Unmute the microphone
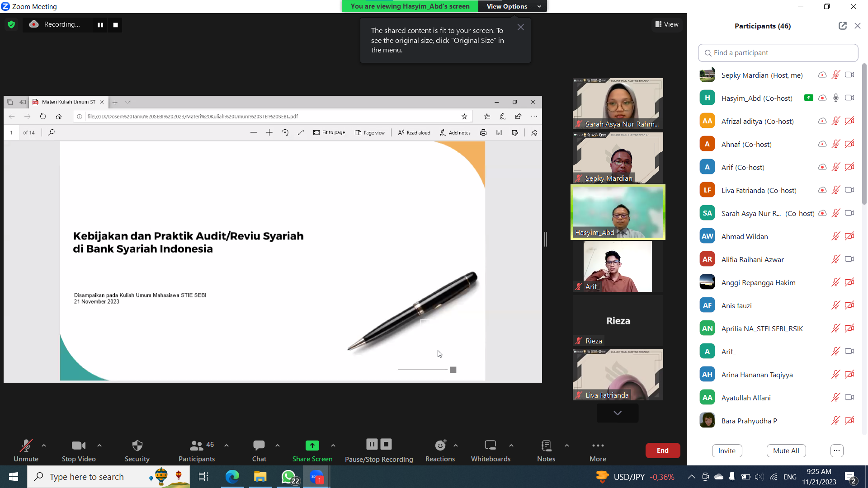 point(26,446)
